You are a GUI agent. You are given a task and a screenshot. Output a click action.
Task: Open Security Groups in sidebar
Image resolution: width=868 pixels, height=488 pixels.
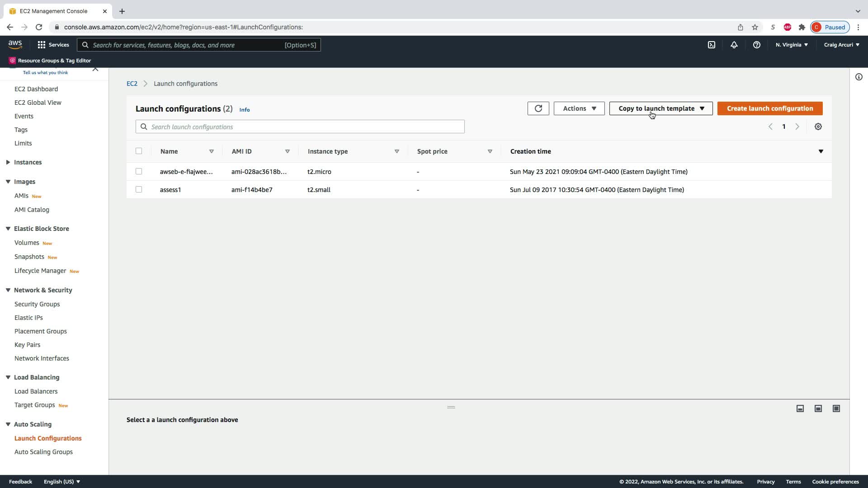click(37, 304)
